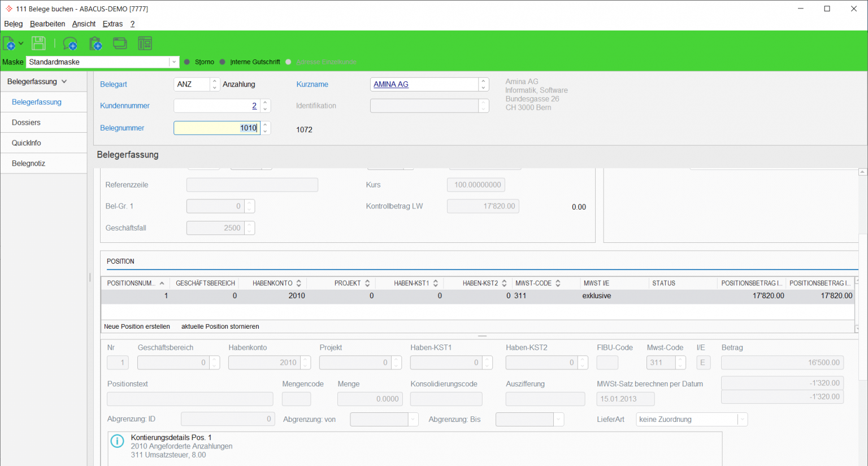Screen dimensions: 868x466
Task: Click into the Belegart ANZ input field
Action: coord(192,84)
